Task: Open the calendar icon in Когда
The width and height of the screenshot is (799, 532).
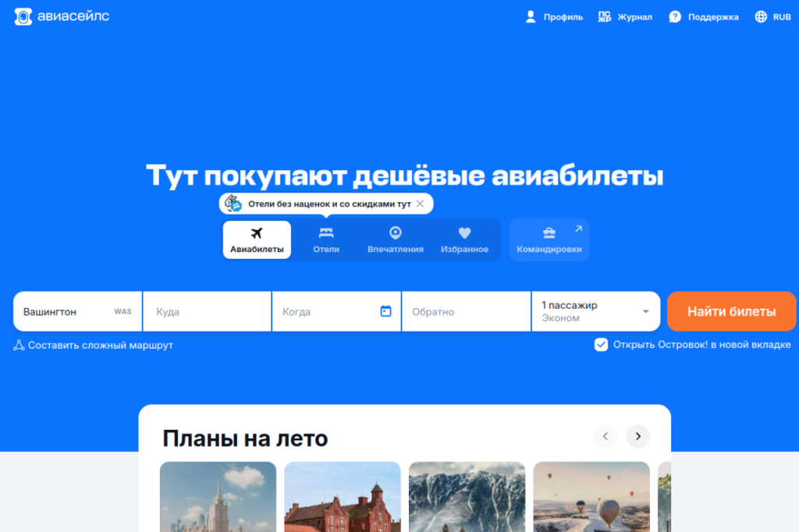Action: tap(385, 310)
